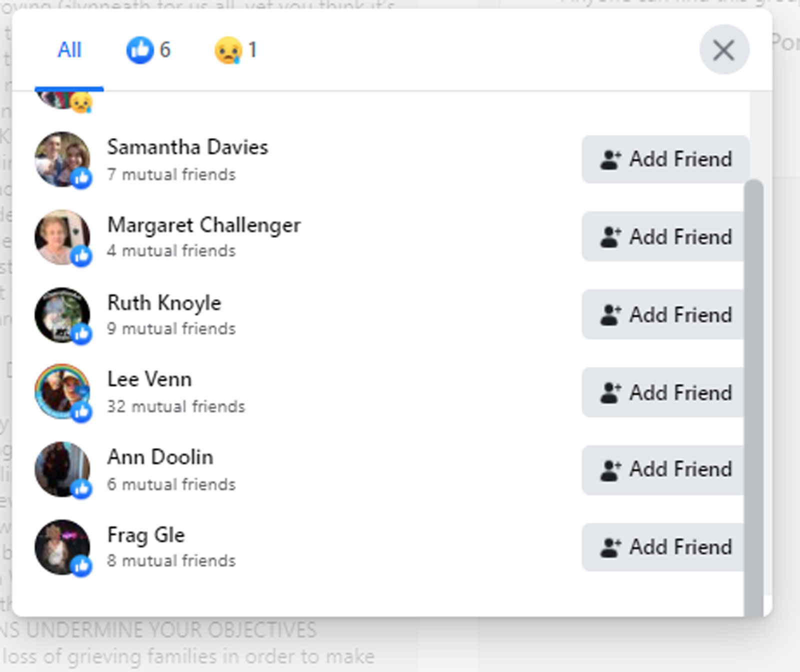The height and width of the screenshot is (672, 800).
Task: Open Margaret Challenger's profile picture
Action: 62,237
